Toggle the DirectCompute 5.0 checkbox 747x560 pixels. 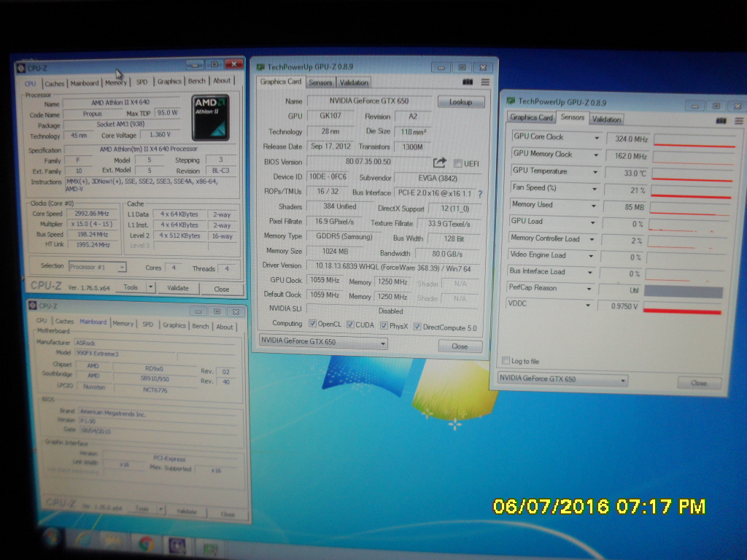pos(417,327)
